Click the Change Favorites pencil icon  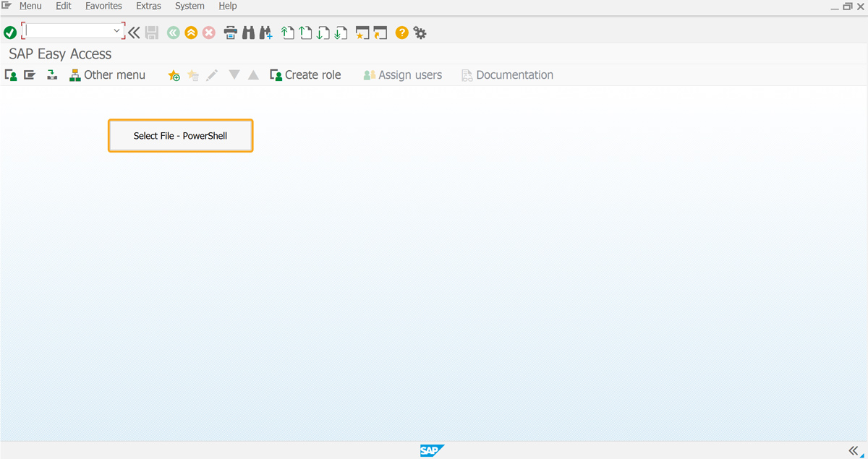click(212, 75)
